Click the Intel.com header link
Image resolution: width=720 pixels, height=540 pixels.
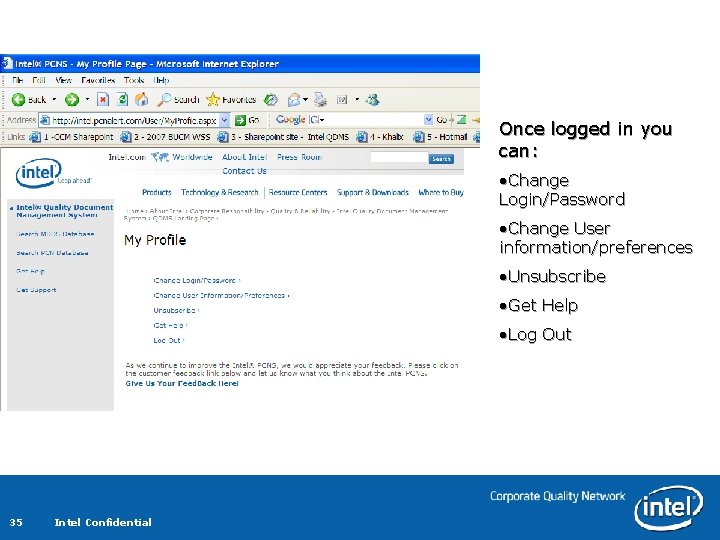[x=127, y=157]
